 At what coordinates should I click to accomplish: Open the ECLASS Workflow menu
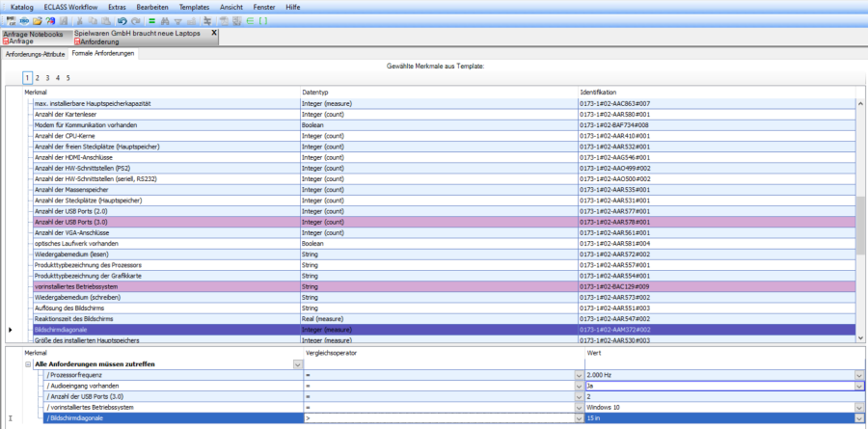pyautogui.click(x=70, y=7)
